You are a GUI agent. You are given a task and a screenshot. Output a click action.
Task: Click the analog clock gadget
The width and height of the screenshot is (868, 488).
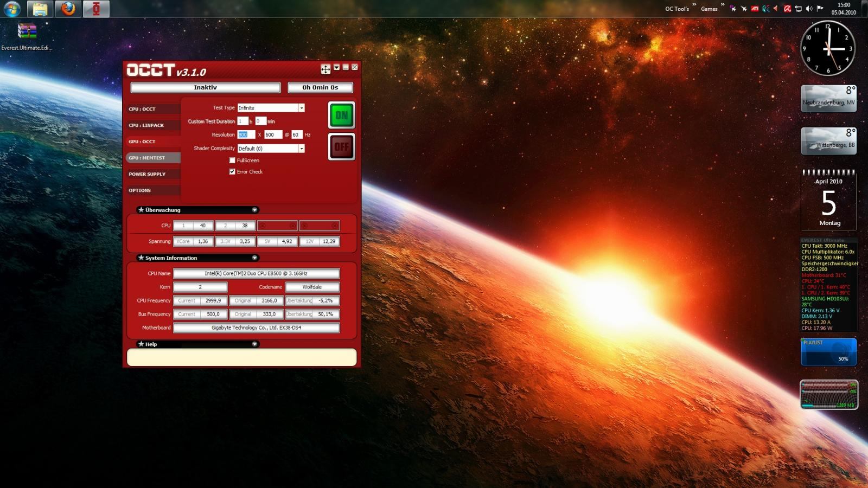click(x=828, y=48)
